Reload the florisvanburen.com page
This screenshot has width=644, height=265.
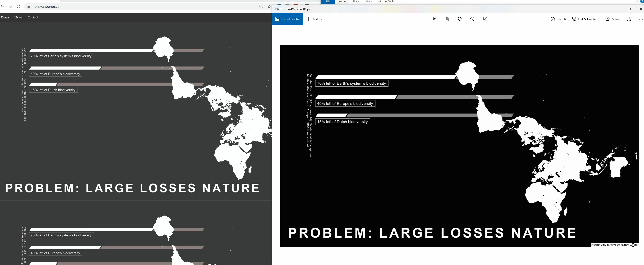point(18,6)
